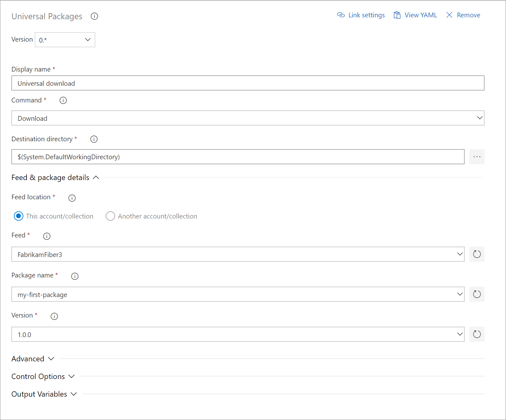Open the Command dropdown
The width and height of the screenshot is (506, 420).
click(479, 118)
